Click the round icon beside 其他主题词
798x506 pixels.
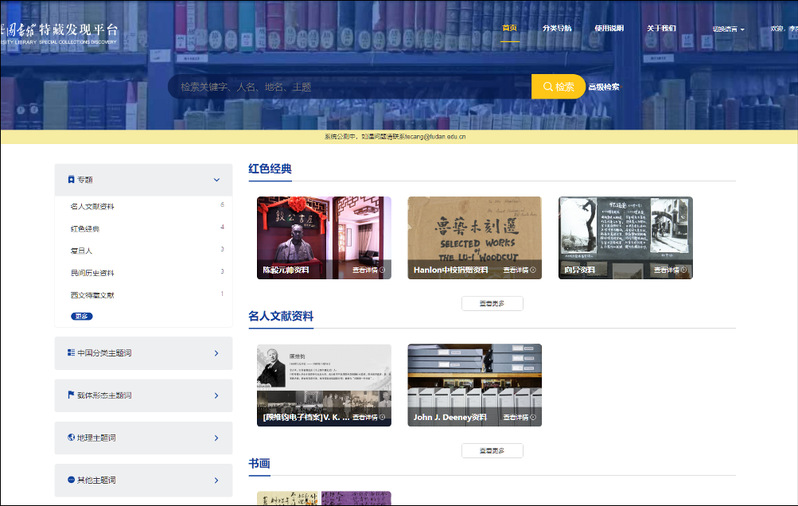[71, 480]
